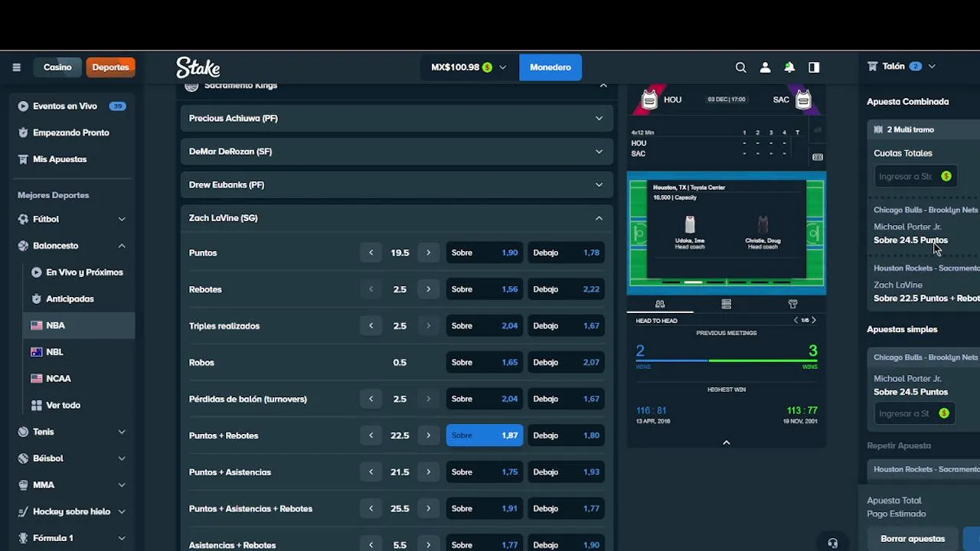The image size is (980, 551).
Task: Expand Drew Eubanks player markets
Action: coord(397,184)
